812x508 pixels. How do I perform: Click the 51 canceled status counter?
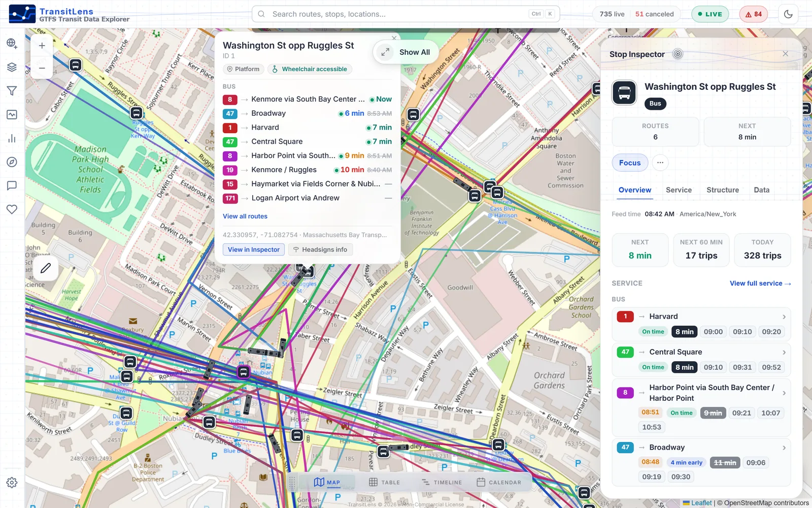tap(655, 14)
